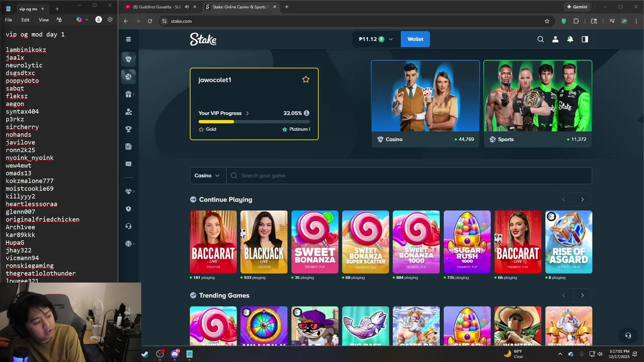Open the Sports ball icon in sidebar

pos(128,76)
